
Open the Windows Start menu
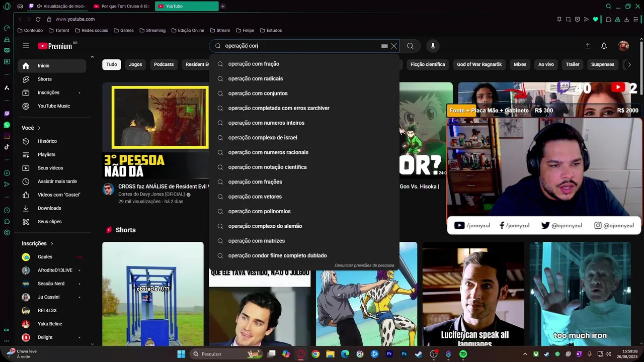click(181, 354)
